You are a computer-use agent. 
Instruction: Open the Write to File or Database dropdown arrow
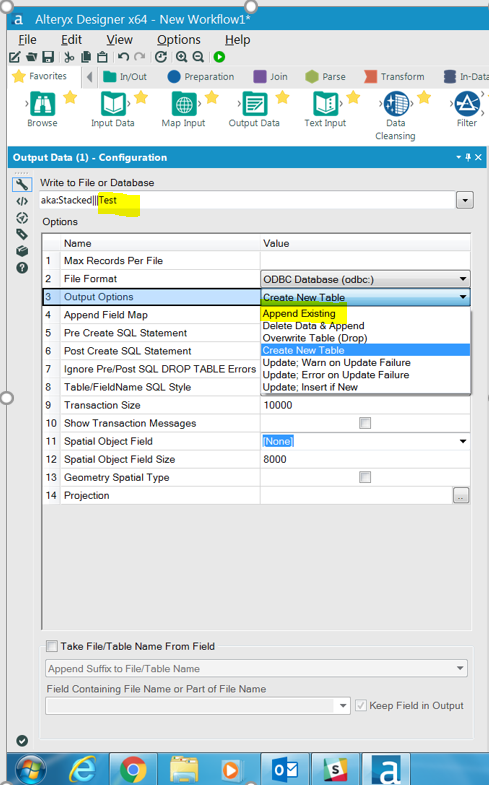[x=465, y=200]
